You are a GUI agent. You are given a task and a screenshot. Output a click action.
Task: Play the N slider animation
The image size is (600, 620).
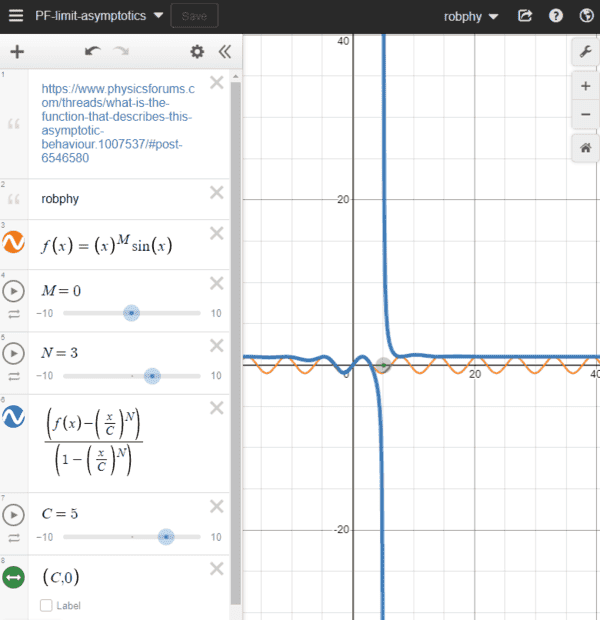13,353
